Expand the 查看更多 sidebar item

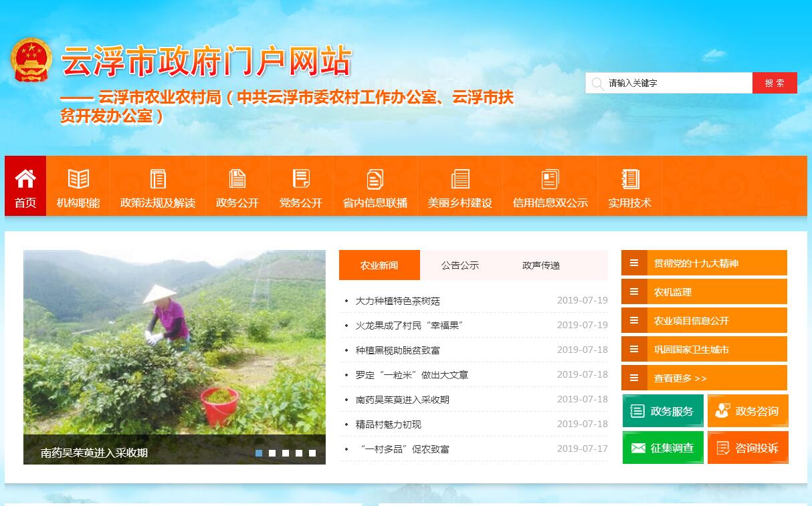704,378
